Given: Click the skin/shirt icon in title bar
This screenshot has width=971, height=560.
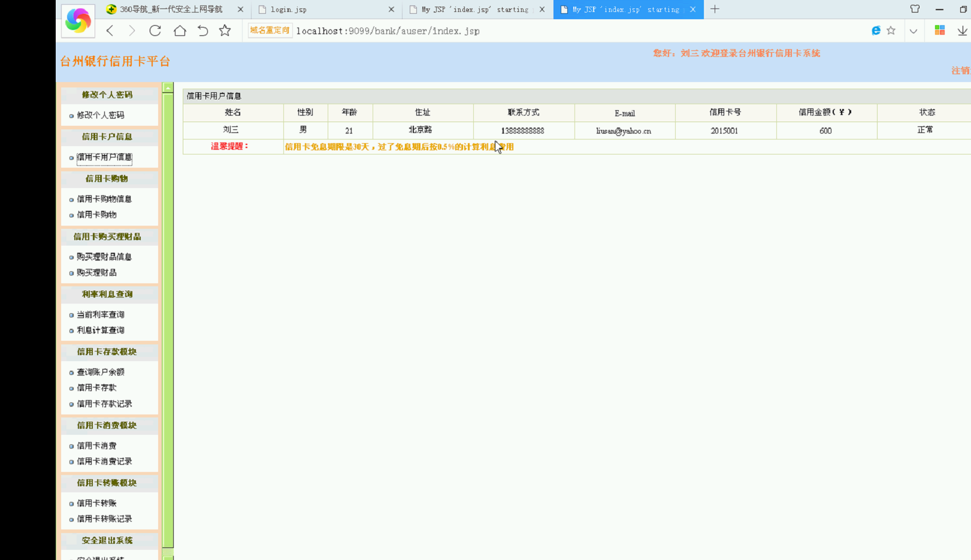Looking at the screenshot, I should click(x=915, y=9).
